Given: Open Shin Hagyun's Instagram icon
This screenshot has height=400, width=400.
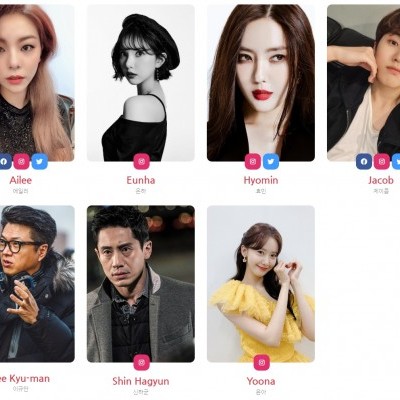Looking at the screenshot, I should pos(142,362).
